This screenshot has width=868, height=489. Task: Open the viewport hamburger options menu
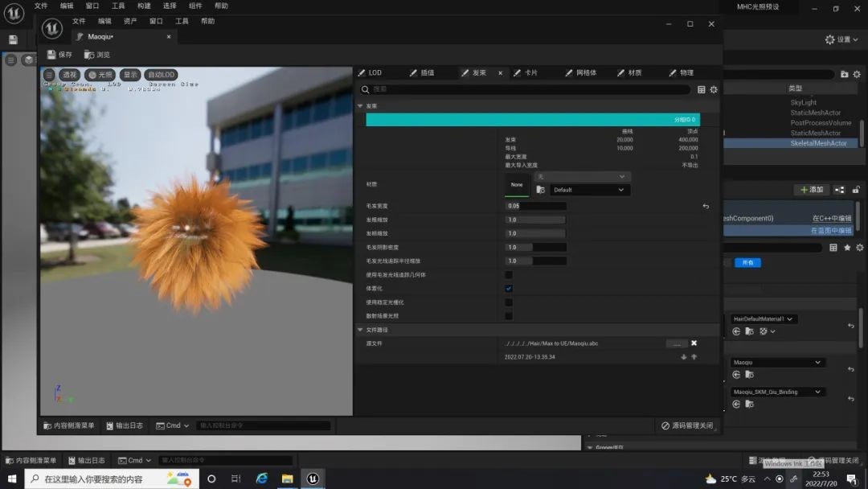click(49, 75)
